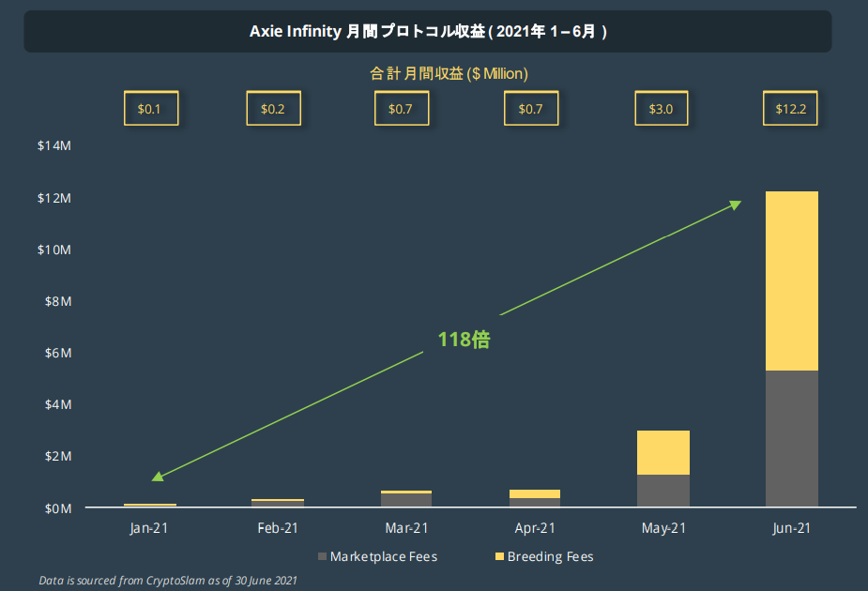Select the $12.2 total value box
Viewport: 868px width, 591px height.
[790, 109]
